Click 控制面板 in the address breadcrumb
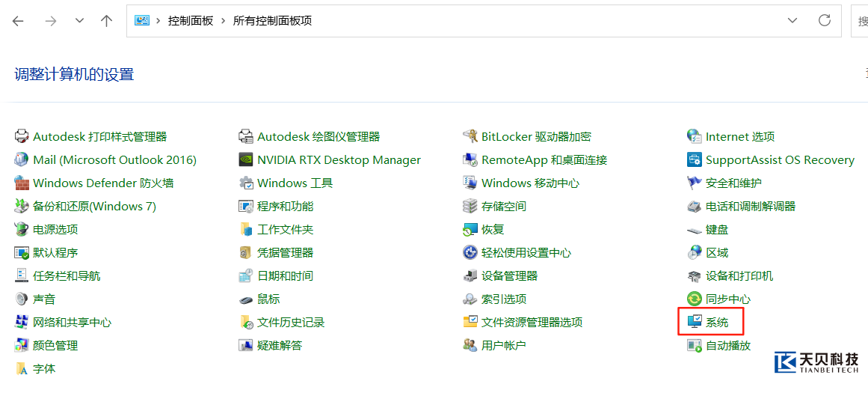This screenshot has height=393, width=868. point(191,21)
